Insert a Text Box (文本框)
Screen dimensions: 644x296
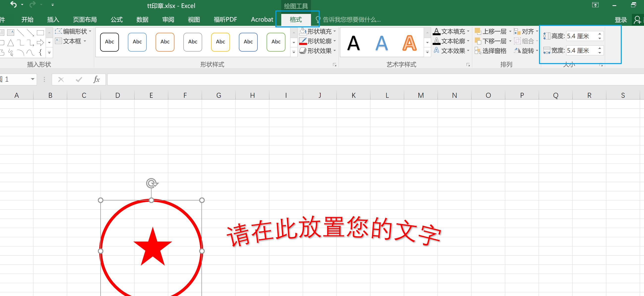coord(72,41)
